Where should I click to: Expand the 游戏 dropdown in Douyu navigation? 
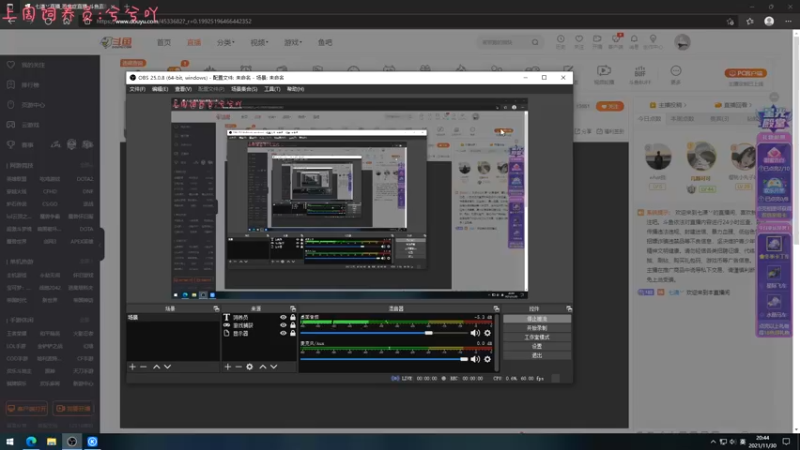pyautogui.click(x=293, y=42)
